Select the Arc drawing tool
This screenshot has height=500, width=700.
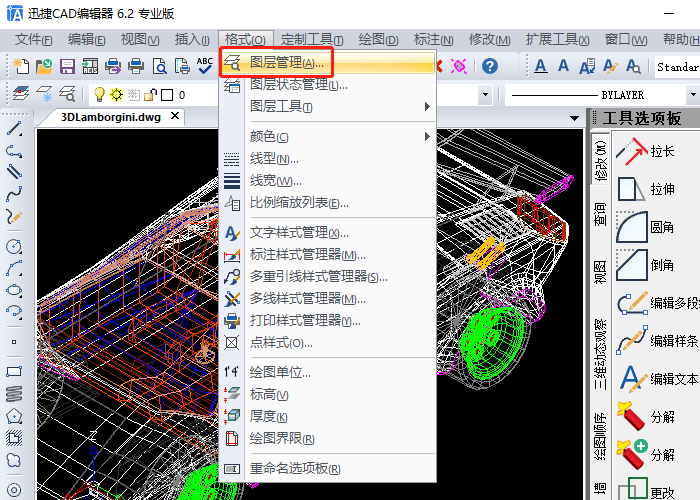pos(14,268)
